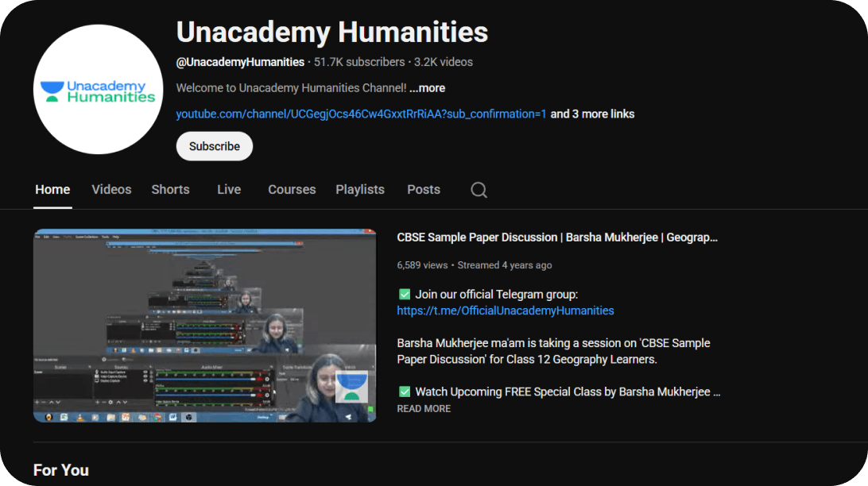This screenshot has height=486, width=868.
Task: Open the channel search magnifier icon
Action: pos(479,190)
